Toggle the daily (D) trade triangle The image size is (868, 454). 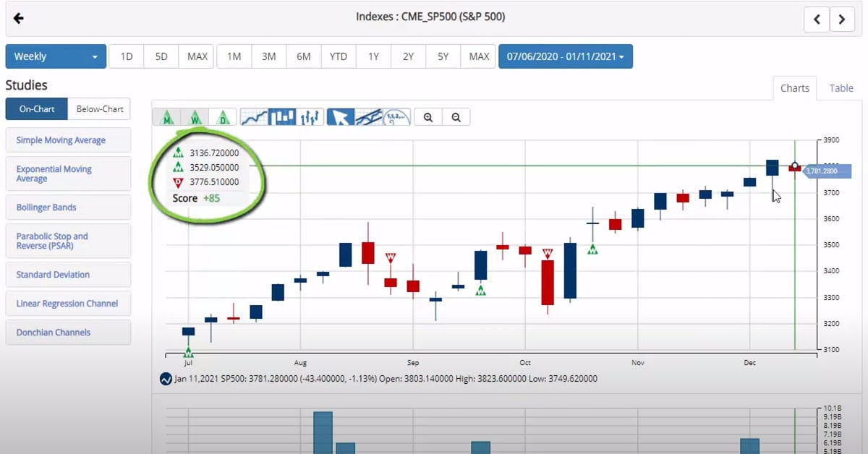point(223,117)
